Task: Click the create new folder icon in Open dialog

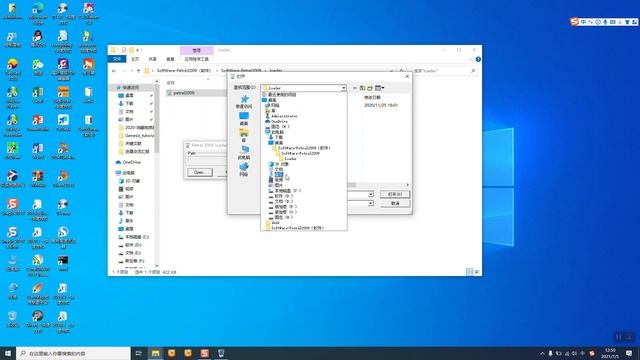Action: 370,88
